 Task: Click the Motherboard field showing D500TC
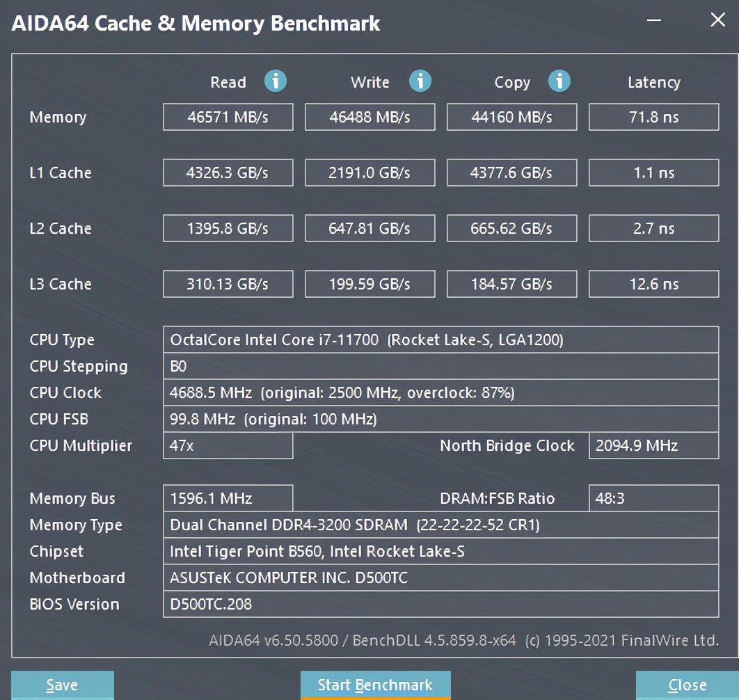point(441,578)
